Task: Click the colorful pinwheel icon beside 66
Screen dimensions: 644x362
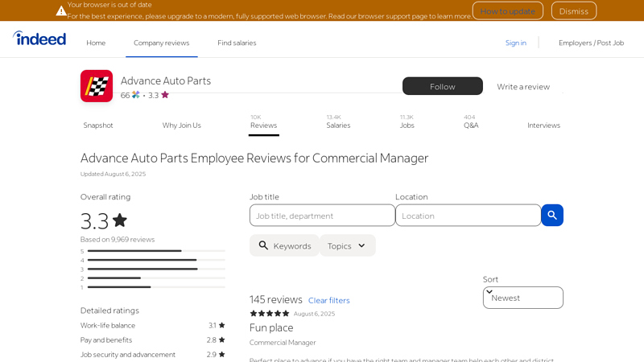Action: (x=135, y=95)
